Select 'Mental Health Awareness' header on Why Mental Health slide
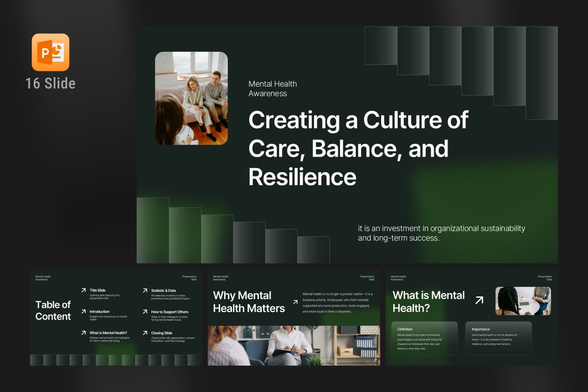The height and width of the screenshot is (392, 588). [x=221, y=278]
